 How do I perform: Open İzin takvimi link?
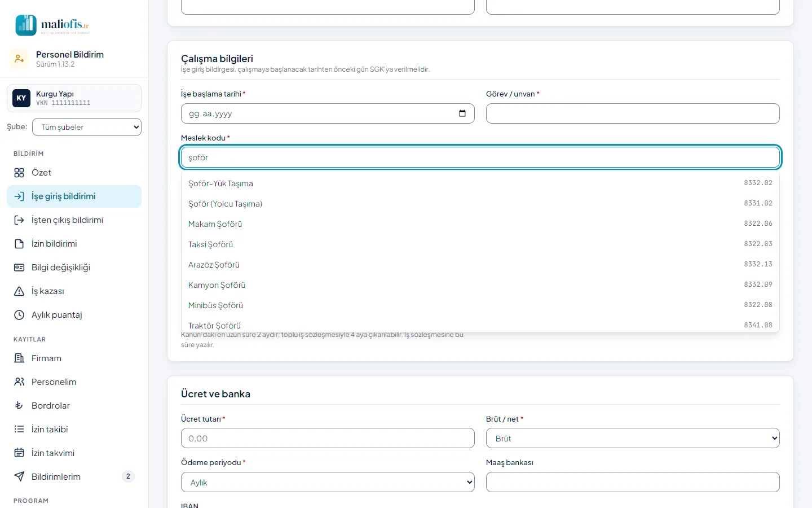(x=74, y=453)
